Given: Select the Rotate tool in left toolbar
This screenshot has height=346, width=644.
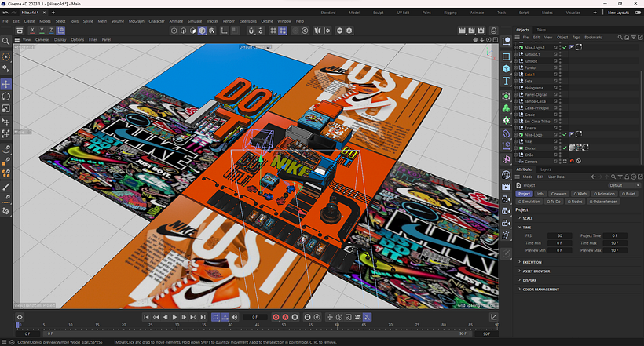Looking at the screenshot, I should point(6,97).
